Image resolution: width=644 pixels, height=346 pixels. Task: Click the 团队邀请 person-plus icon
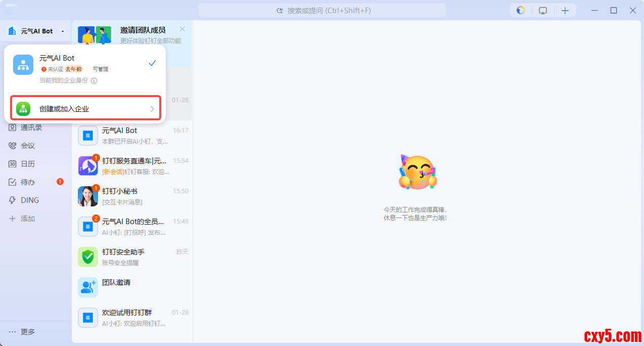(88, 287)
